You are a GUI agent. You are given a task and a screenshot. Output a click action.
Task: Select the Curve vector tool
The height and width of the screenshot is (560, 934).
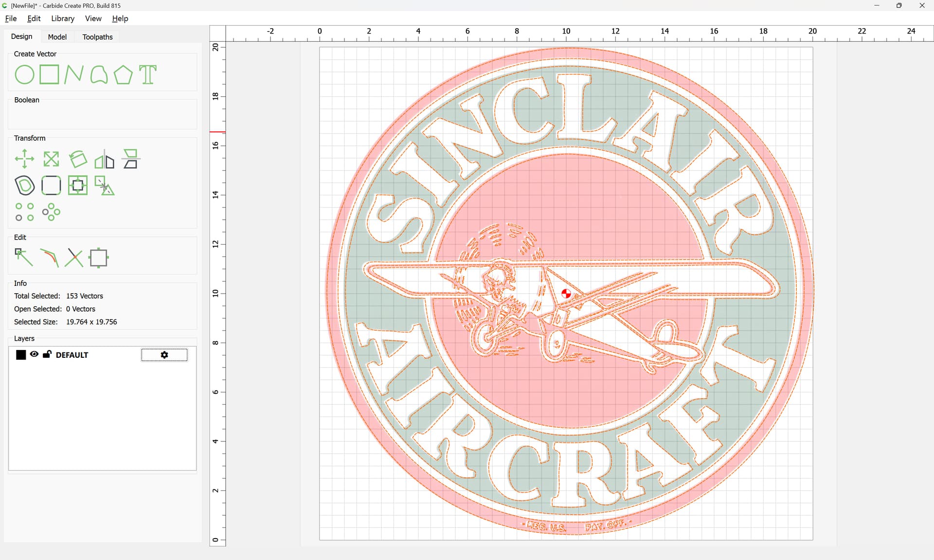[99, 75]
